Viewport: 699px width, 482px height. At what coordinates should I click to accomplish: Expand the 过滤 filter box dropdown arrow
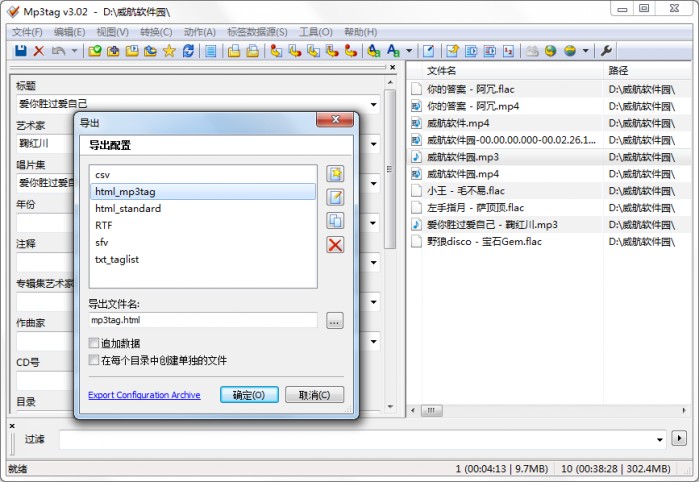[660, 440]
